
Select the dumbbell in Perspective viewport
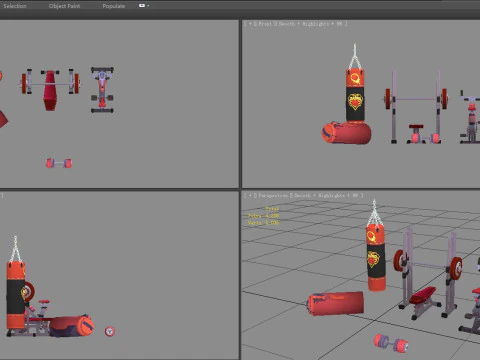tap(391, 343)
